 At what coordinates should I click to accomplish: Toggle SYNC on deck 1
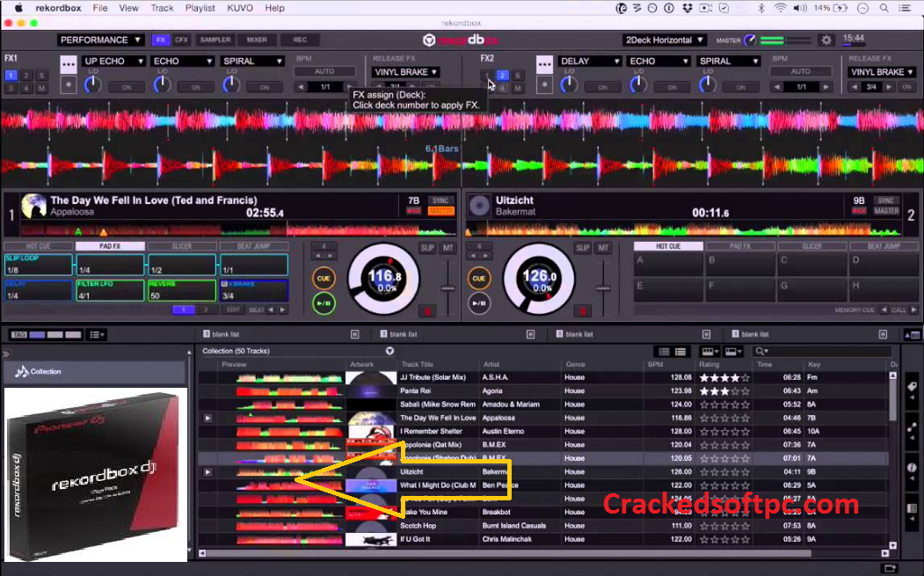[x=440, y=201]
